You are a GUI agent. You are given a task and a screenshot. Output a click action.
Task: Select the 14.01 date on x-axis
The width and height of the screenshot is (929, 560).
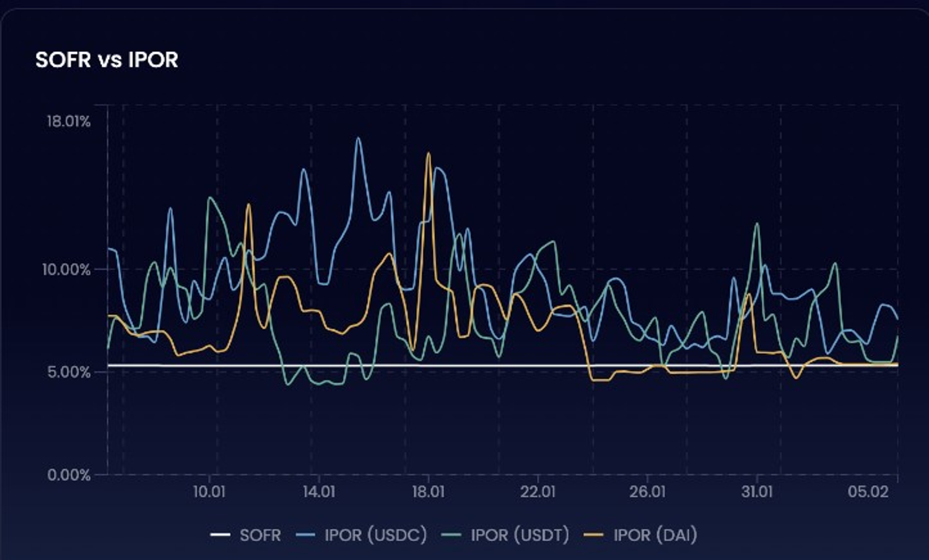tap(319, 492)
